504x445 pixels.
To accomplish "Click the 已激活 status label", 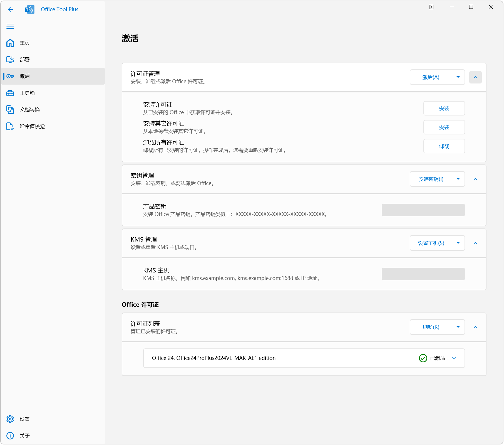I will pyautogui.click(x=437, y=358).
